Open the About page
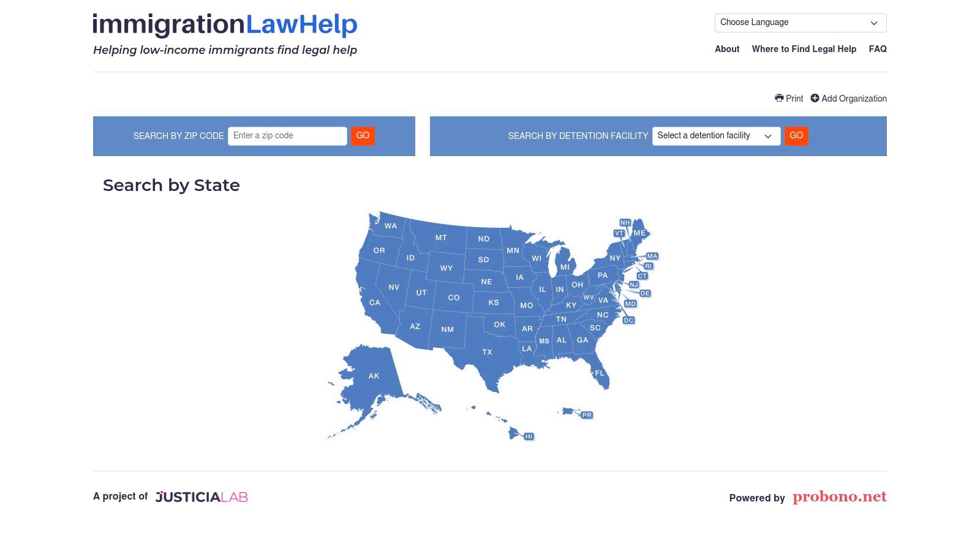 (x=726, y=49)
